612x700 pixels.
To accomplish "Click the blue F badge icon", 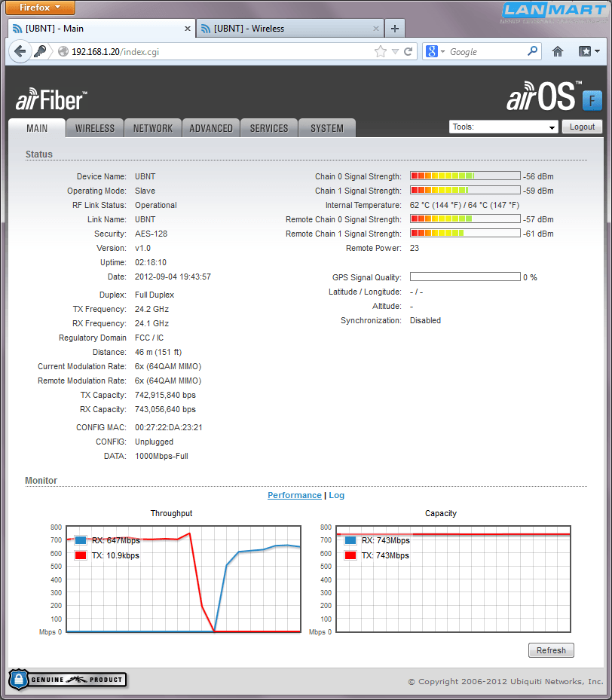I will tap(592, 100).
